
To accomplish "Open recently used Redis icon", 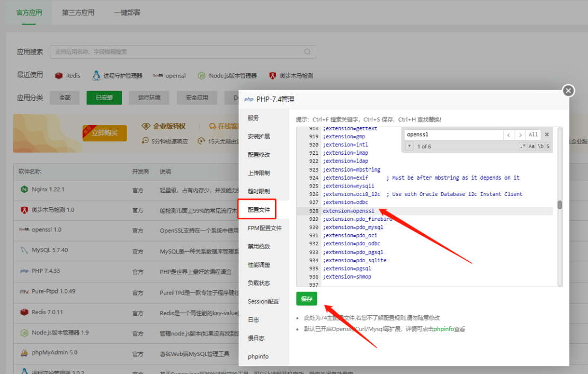I will pyautogui.click(x=58, y=76).
